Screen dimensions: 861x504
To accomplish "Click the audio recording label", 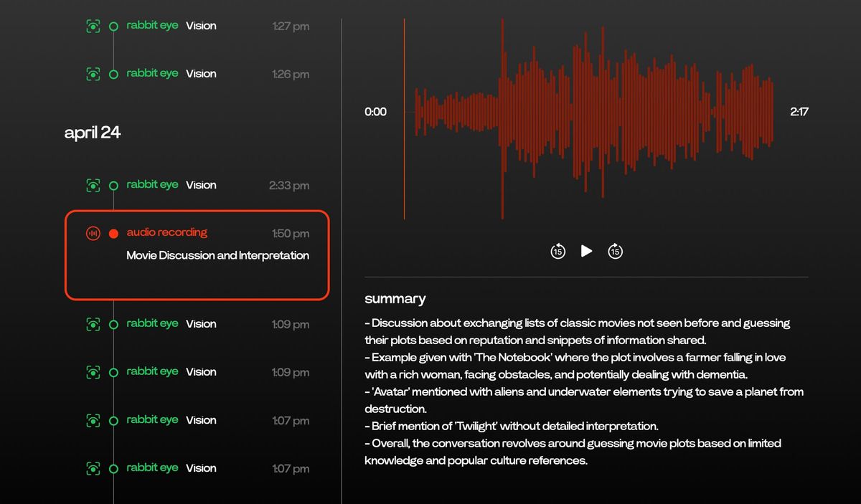I will 166,232.
